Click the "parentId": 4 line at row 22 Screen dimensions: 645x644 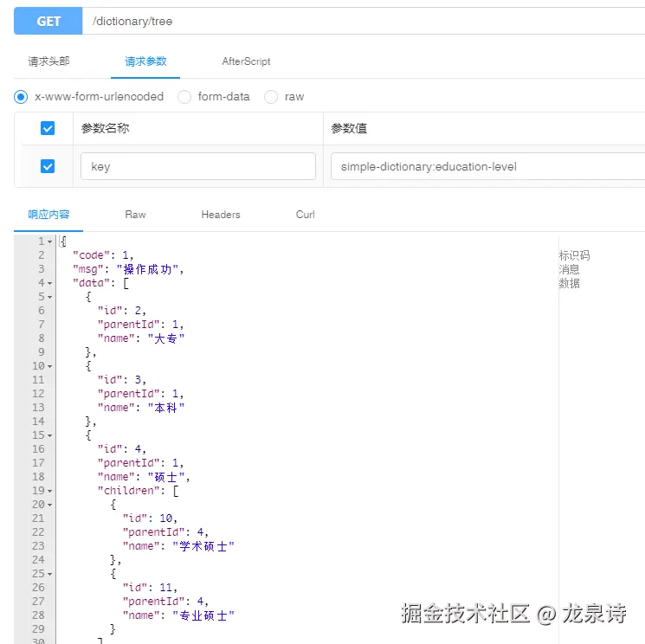point(165,532)
